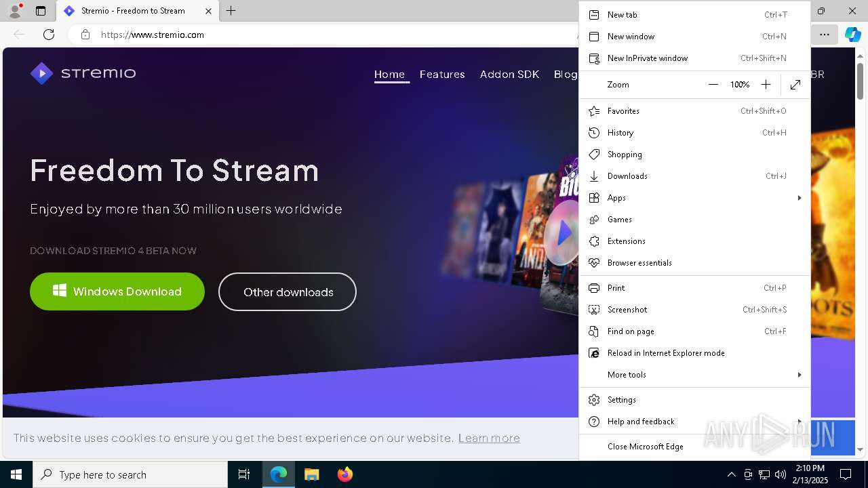Select Downloads menu item
The image size is (868, 488).
point(694,176)
